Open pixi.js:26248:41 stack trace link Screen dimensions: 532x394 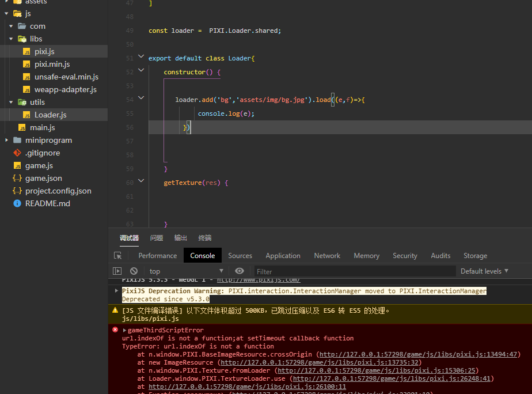point(392,378)
